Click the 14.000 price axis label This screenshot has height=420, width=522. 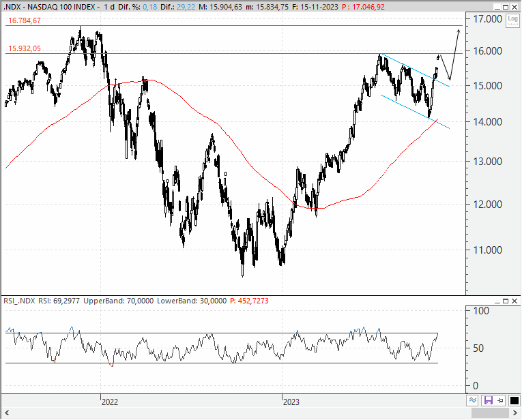point(488,122)
